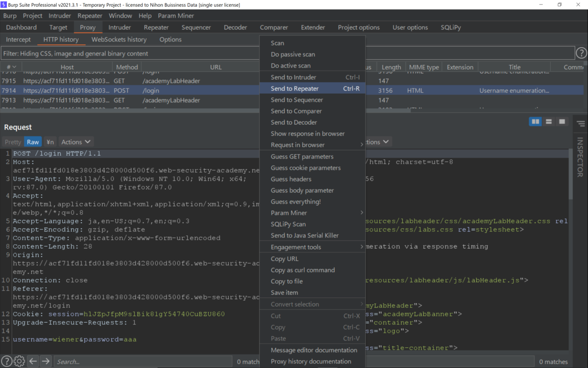Open the filter help question mark icon
588x368 pixels.
click(x=581, y=53)
